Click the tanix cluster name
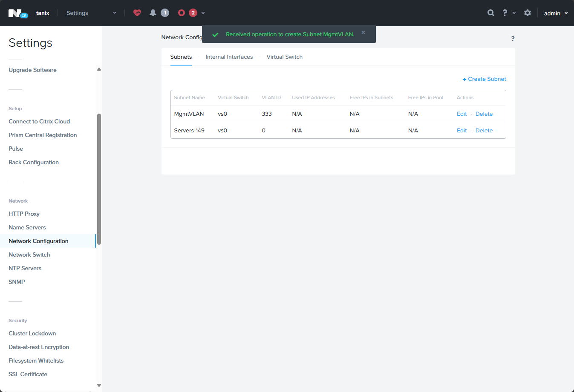The height and width of the screenshot is (392, 574). click(43, 13)
